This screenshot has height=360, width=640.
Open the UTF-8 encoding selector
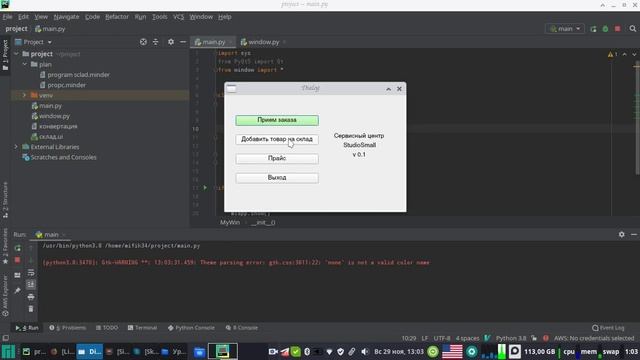(442, 338)
